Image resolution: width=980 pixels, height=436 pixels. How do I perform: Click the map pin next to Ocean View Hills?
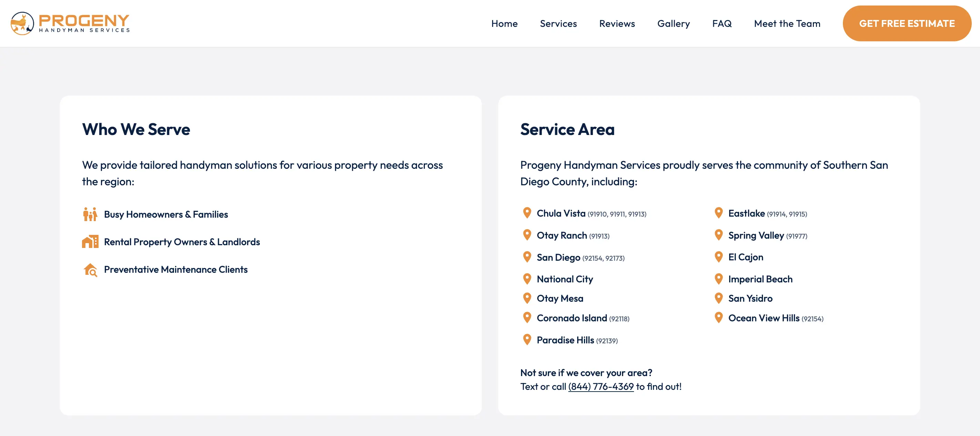[x=719, y=318]
